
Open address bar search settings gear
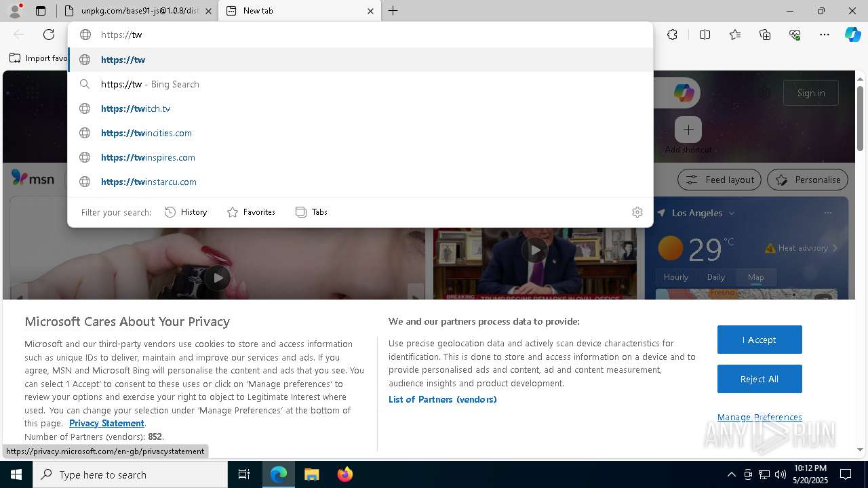coord(637,212)
